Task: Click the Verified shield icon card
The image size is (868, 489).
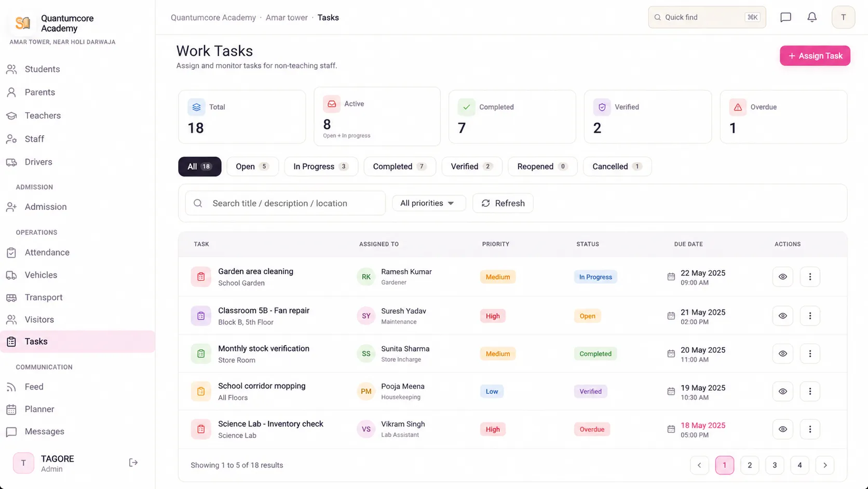Action: 602,107
